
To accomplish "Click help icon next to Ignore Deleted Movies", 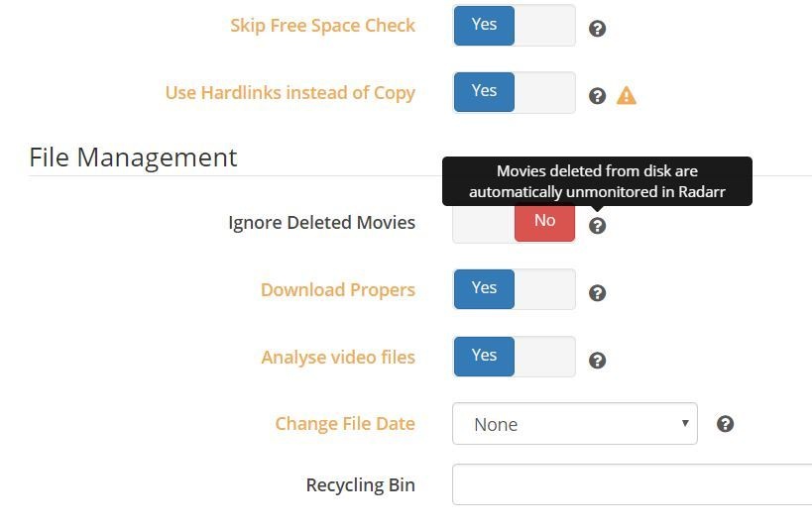I will [x=597, y=226].
